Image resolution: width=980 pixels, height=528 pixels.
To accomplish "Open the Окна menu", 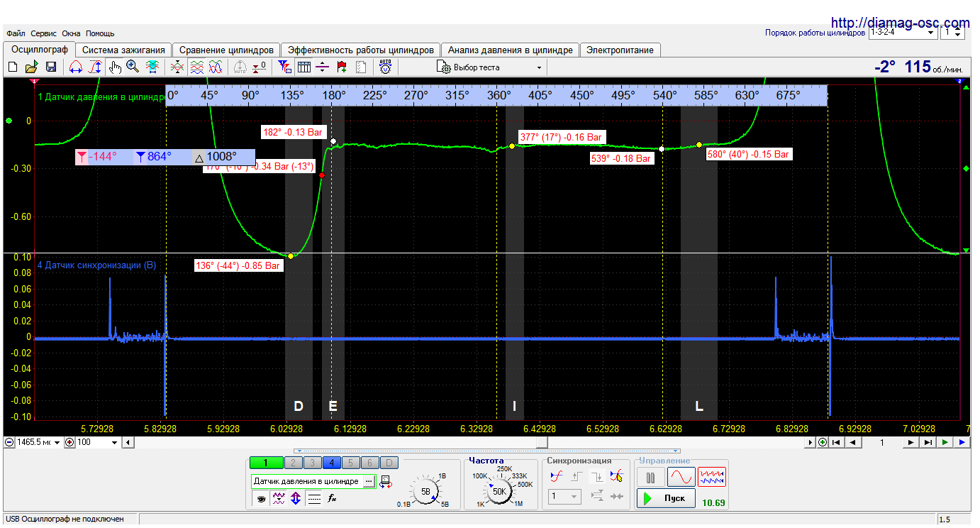I will 71,33.
